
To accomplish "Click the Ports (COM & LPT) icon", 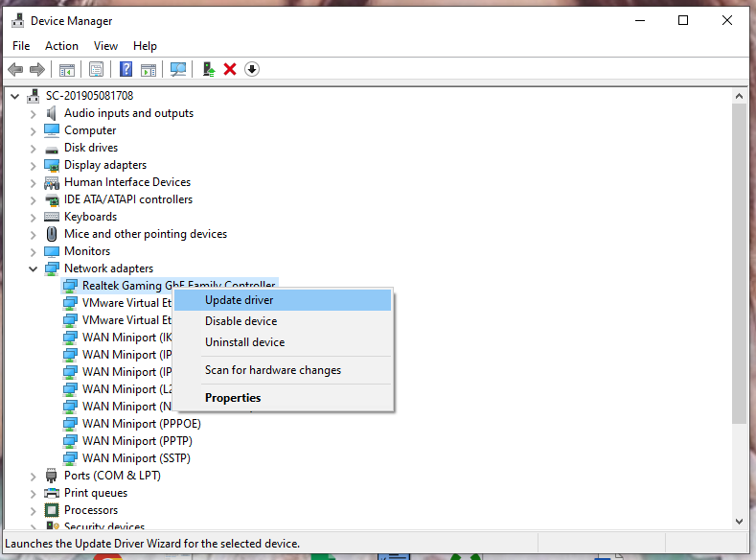I will click(x=51, y=476).
